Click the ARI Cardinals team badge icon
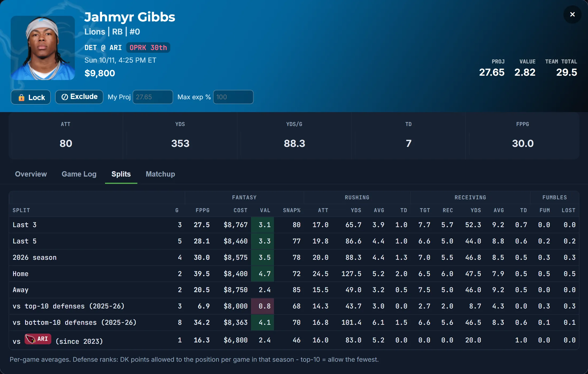 pyautogui.click(x=38, y=339)
